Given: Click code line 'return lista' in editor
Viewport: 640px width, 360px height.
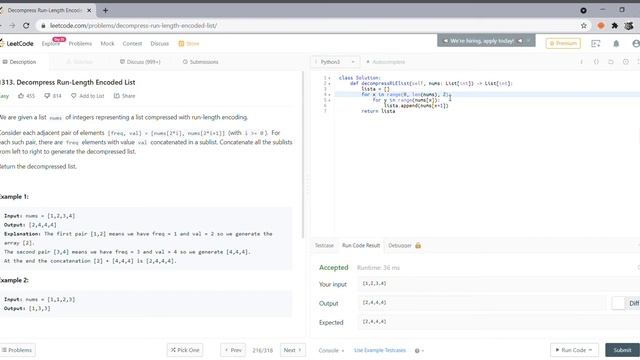Looking at the screenshot, I should point(378,111).
